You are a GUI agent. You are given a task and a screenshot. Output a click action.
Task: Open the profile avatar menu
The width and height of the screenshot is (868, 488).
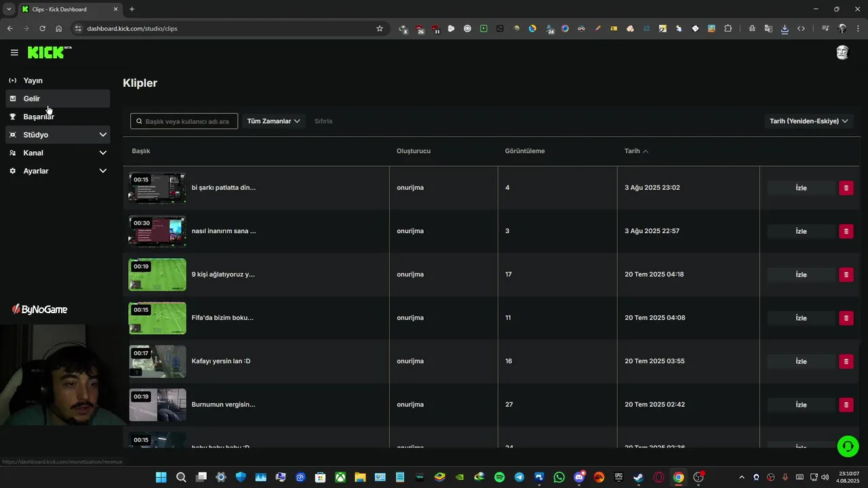(x=842, y=52)
